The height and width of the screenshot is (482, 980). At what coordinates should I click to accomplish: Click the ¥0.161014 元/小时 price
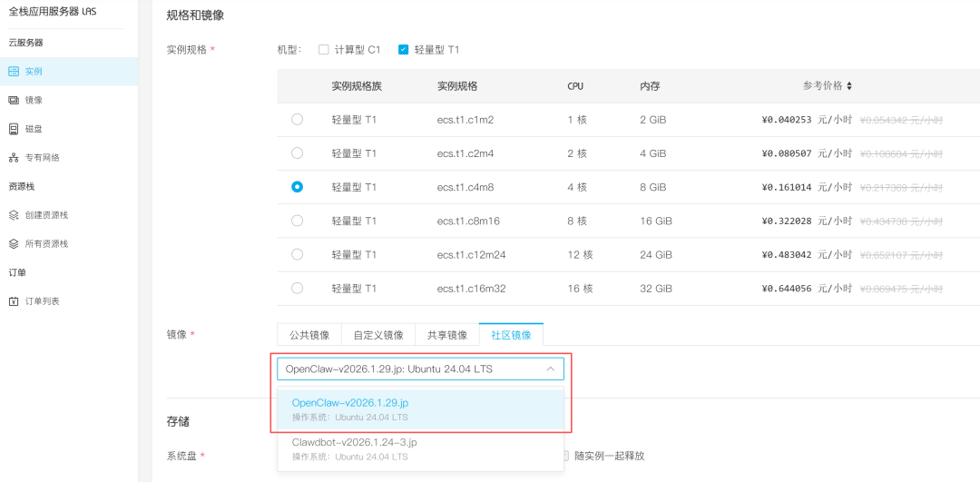[807, 187]
